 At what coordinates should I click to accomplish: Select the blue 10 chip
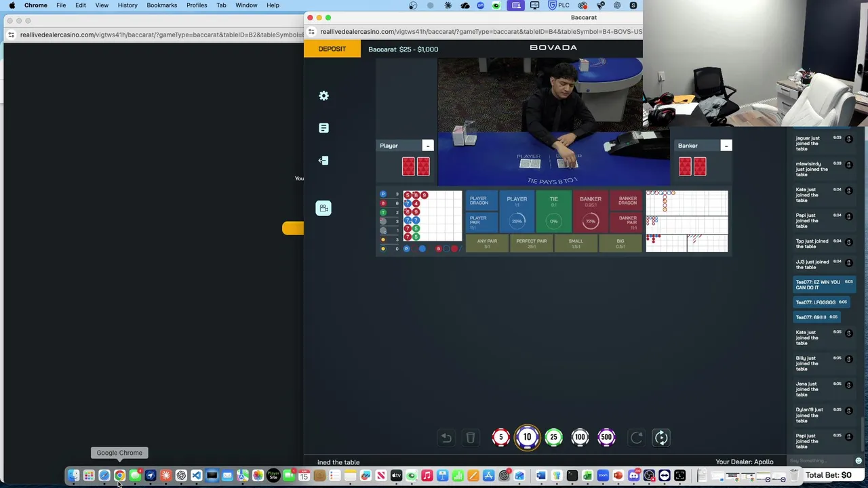pos(527,438)
